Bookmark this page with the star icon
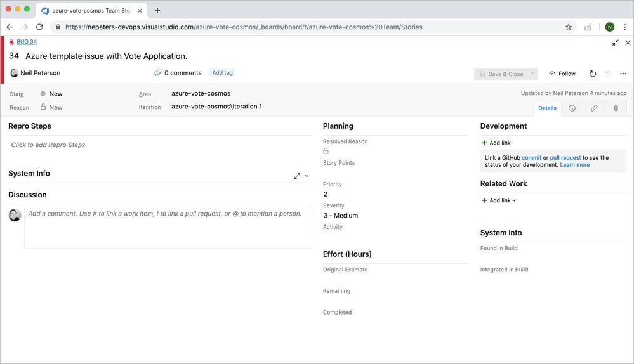 [569, 27]
